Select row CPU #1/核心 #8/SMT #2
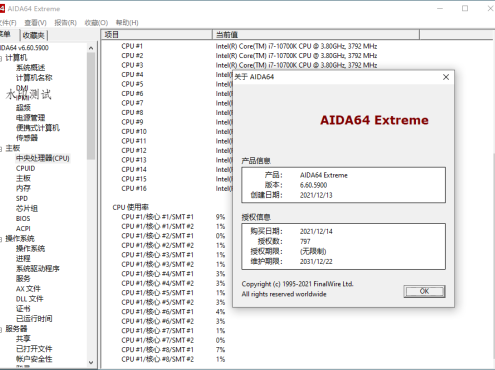The image size is (495, 370). tap(157, 359)
